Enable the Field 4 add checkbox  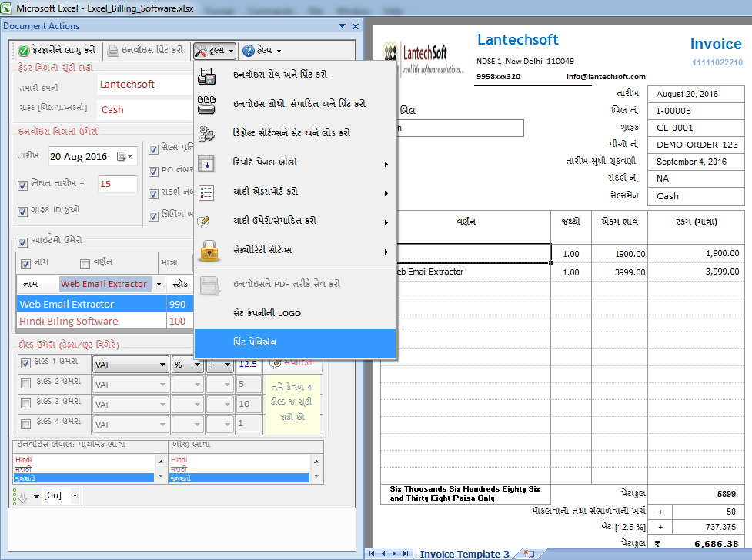26,424
